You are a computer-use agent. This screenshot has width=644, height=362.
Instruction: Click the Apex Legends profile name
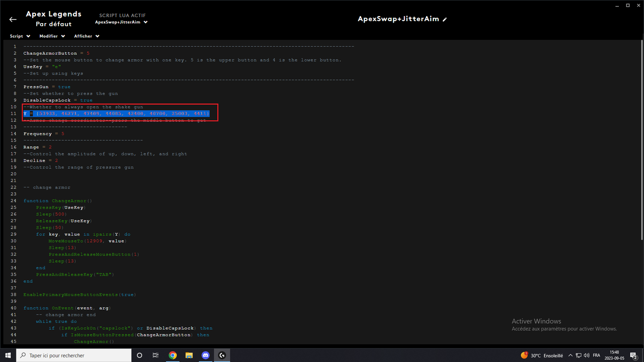[53, 14]
